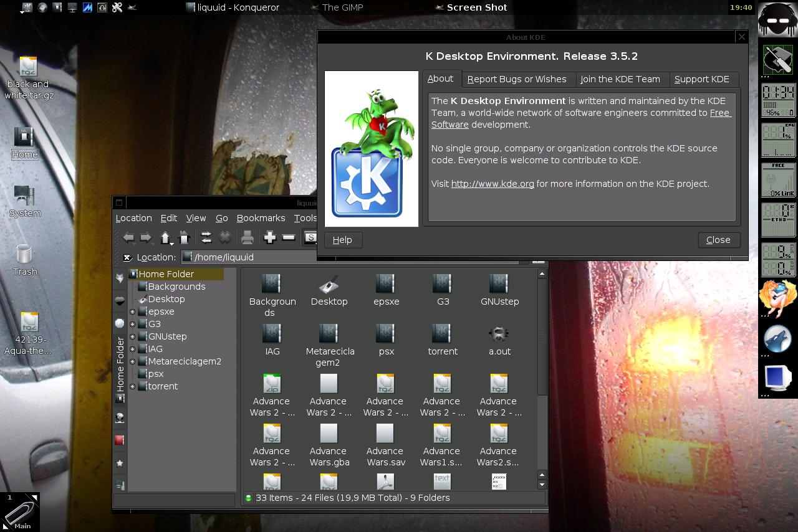Viewport: 798px width, 532px height.
Task: Reload the current folder in Konqueror
Action: tap(206, 237)
